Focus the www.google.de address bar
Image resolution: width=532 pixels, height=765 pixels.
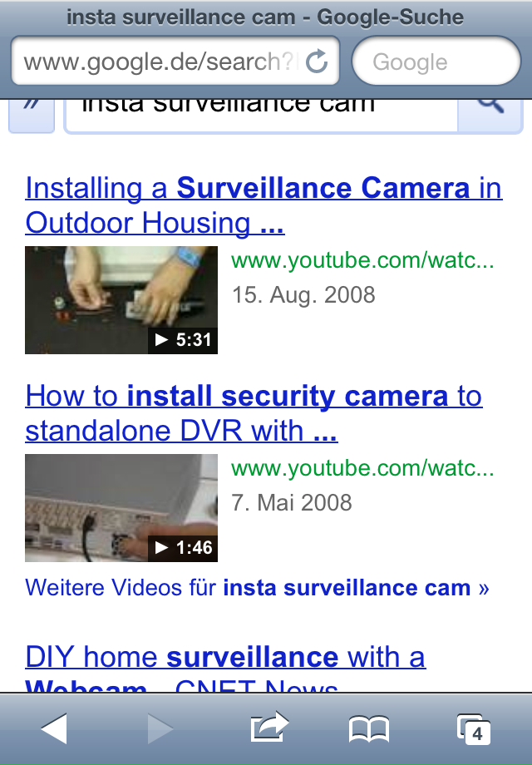pos(175,61)
